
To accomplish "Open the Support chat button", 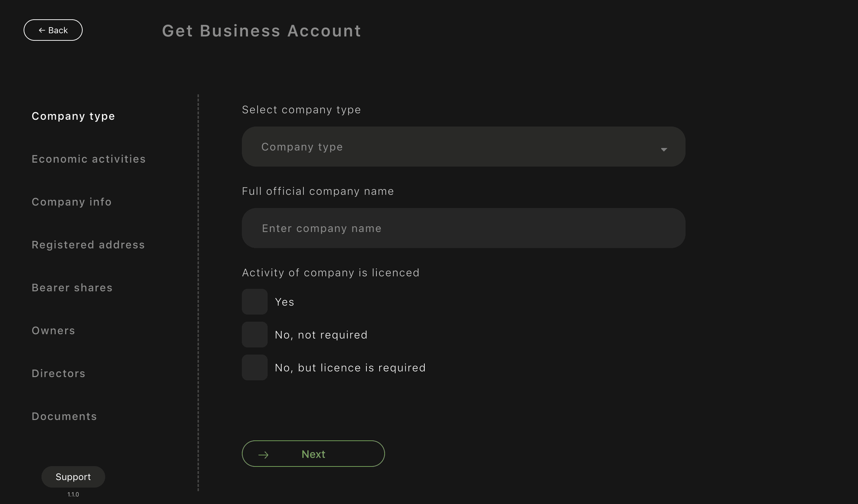I will [x=73, y=477].
